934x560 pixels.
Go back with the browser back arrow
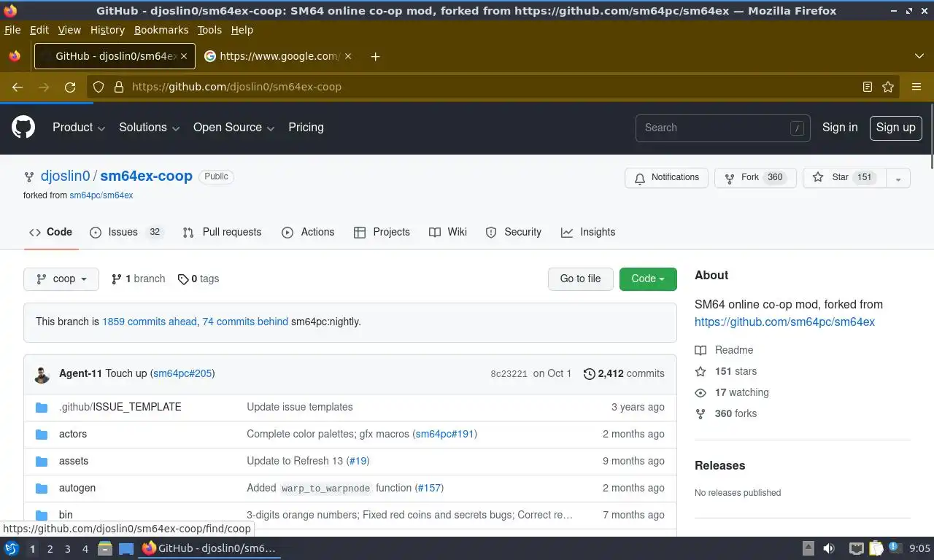pos(18,87)
